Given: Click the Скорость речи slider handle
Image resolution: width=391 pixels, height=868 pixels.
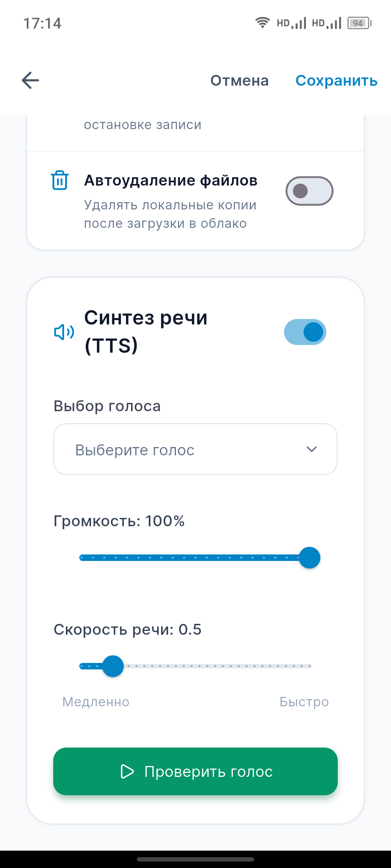Looking at the screenshot, I should 113,666.
